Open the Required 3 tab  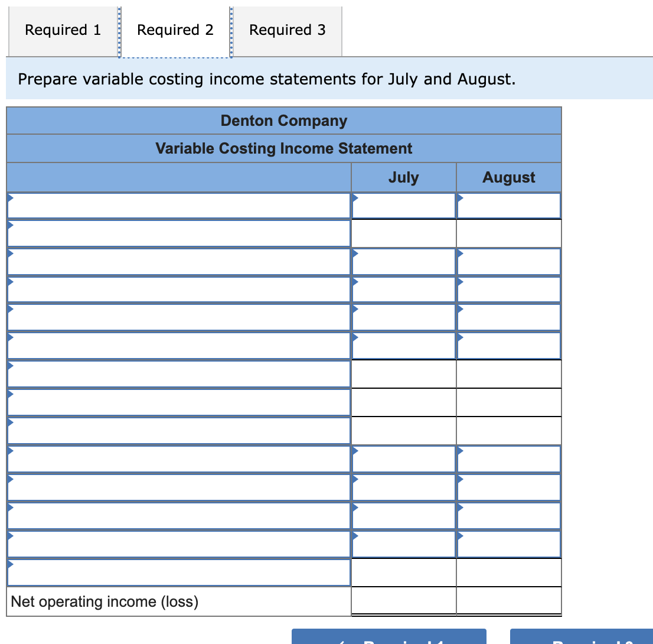pyautogui.click(x=288, y=31)
